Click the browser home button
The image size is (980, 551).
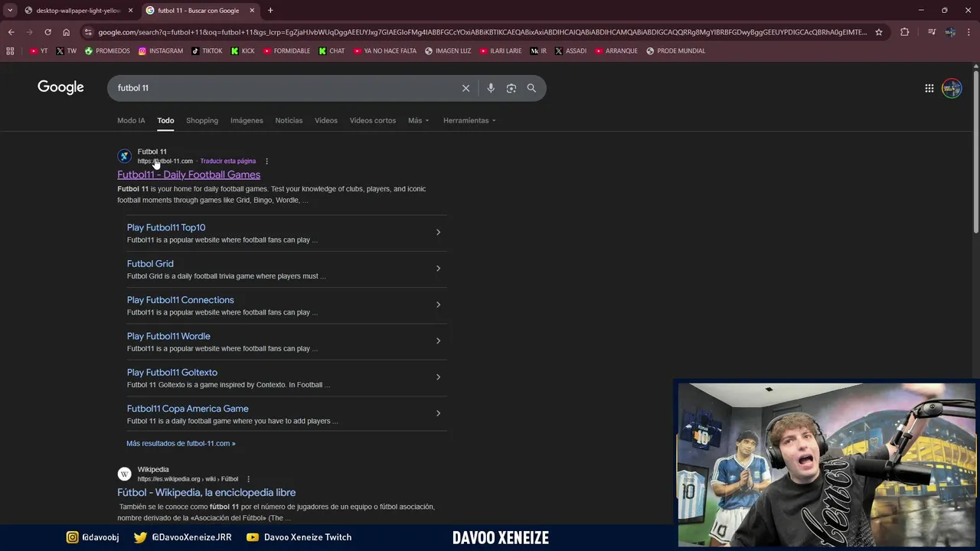click(x=66, y=32)
